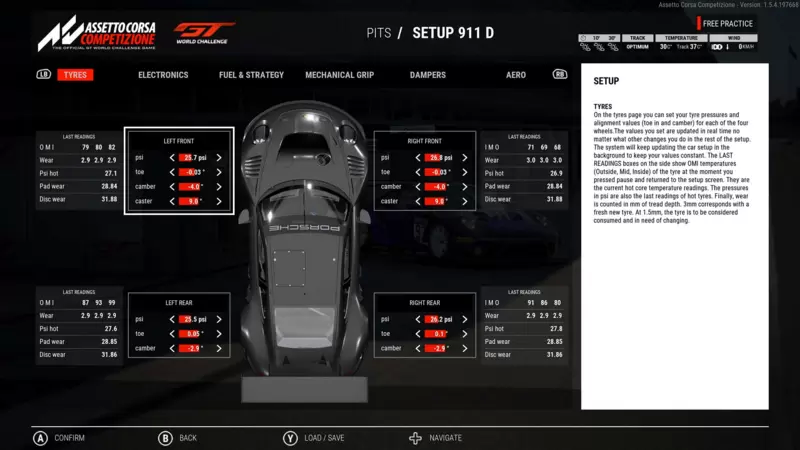Click the Left Front psi value field

[x=195, y=158]
